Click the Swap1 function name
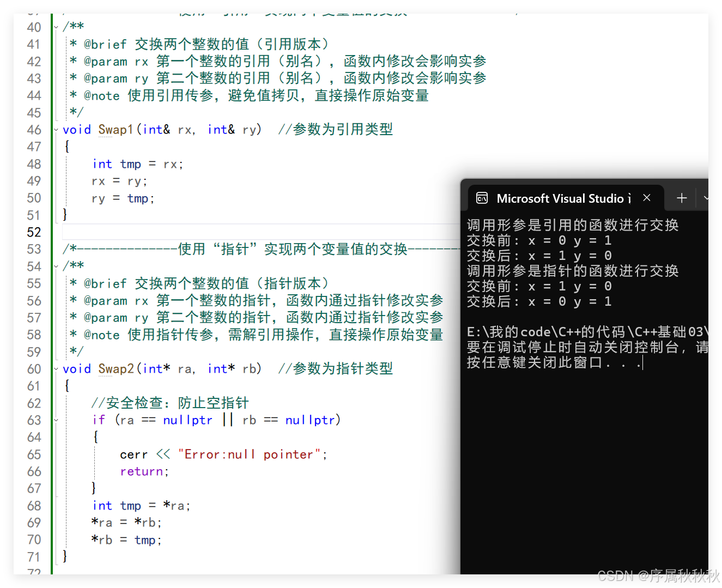722x588 pixels. (116, 130)
